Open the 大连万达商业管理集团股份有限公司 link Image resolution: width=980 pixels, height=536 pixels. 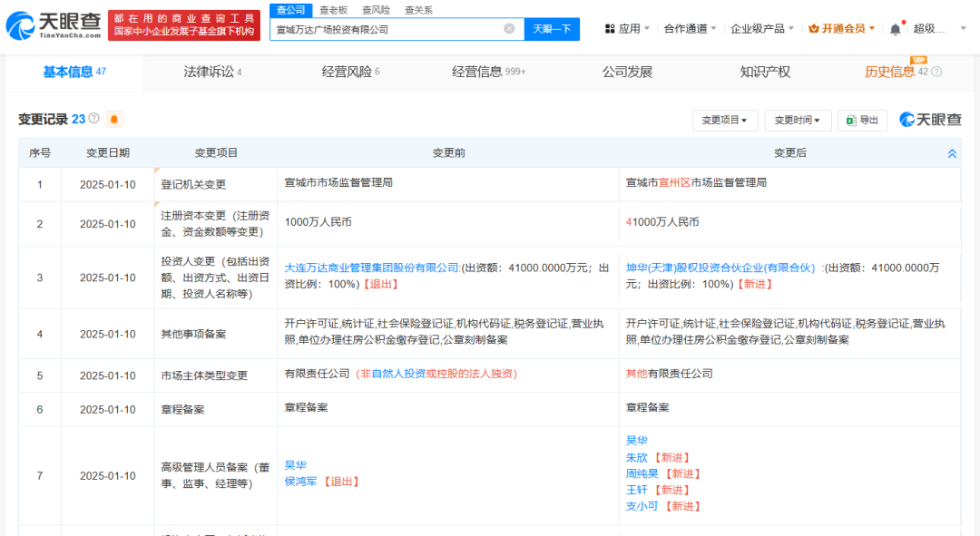372,268
